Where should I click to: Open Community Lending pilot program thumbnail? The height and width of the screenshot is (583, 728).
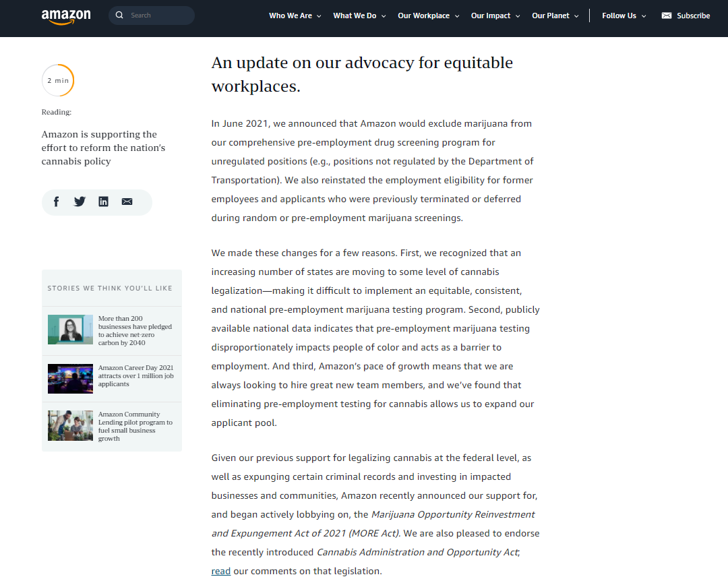pyautogui.click(x=70, y=426)
